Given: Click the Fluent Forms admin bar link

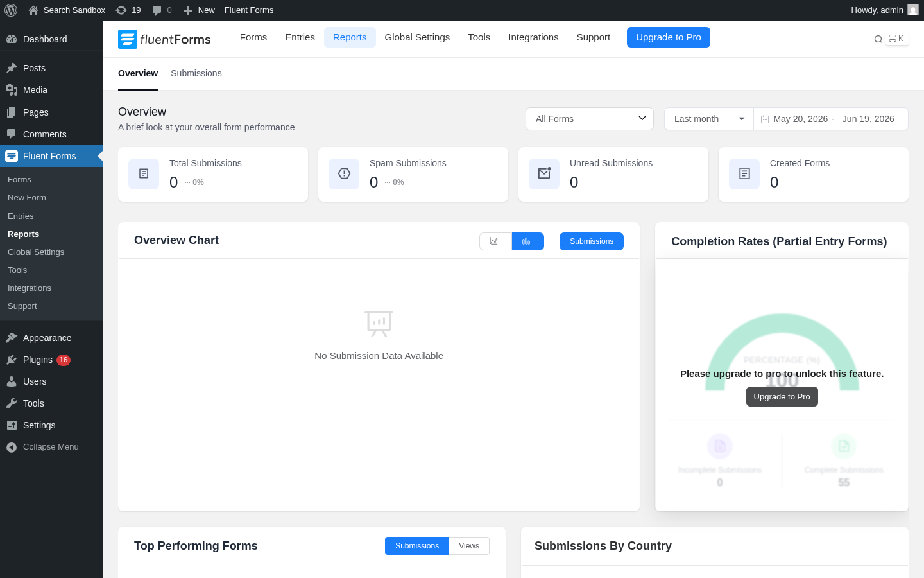Looking at the screenshot, I should coord(249,10).
